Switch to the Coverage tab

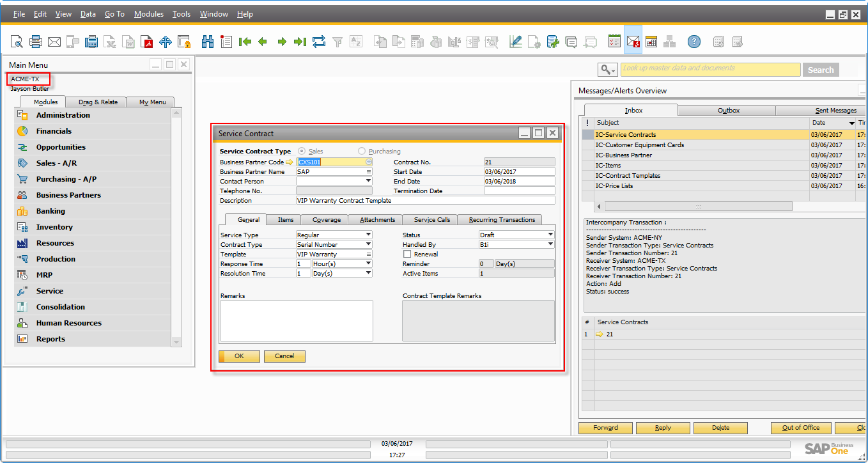[x=327, y=220]
